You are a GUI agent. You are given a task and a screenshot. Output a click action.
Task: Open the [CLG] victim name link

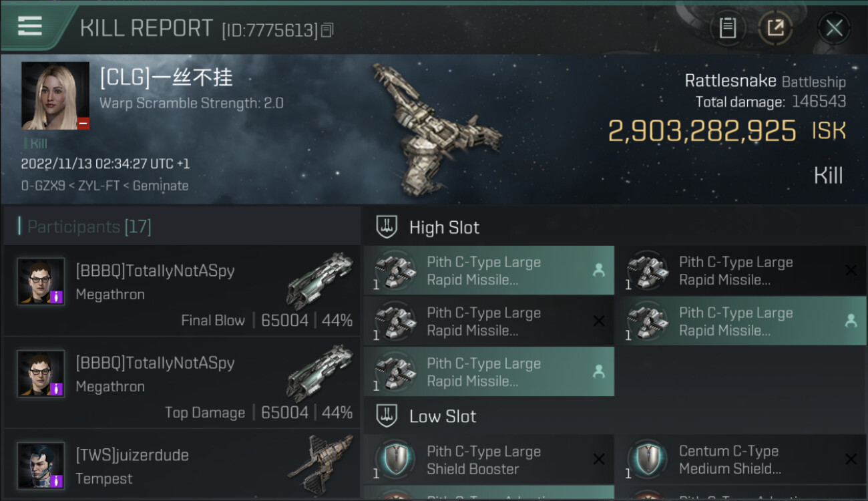pyautogui.click(x=166, y=78)
